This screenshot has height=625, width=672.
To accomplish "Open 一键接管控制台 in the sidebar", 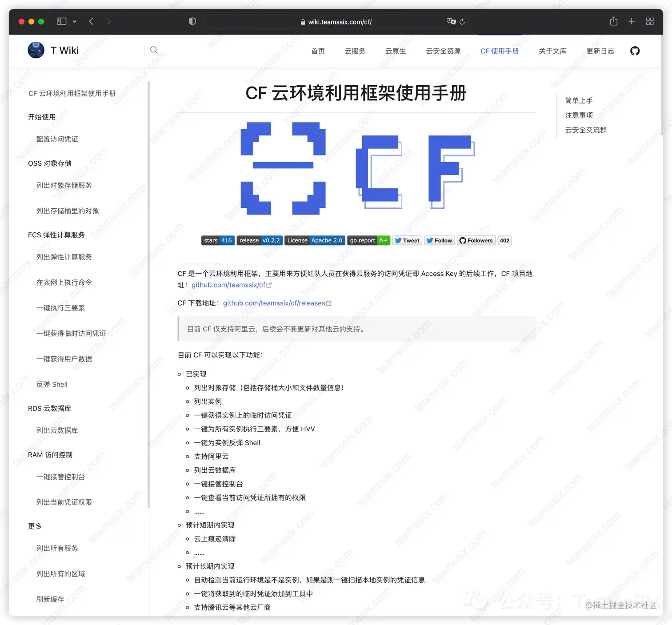I will [60, 477].
